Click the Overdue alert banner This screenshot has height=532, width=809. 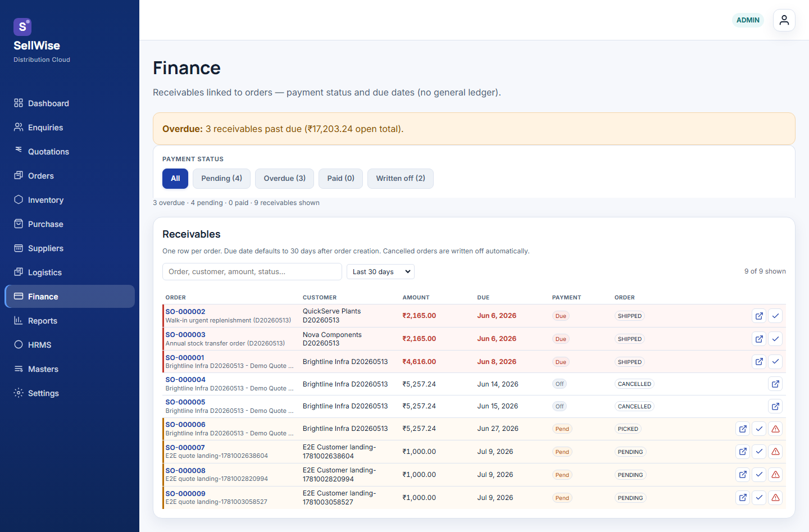pyautogui.click(x=474, y=129)
